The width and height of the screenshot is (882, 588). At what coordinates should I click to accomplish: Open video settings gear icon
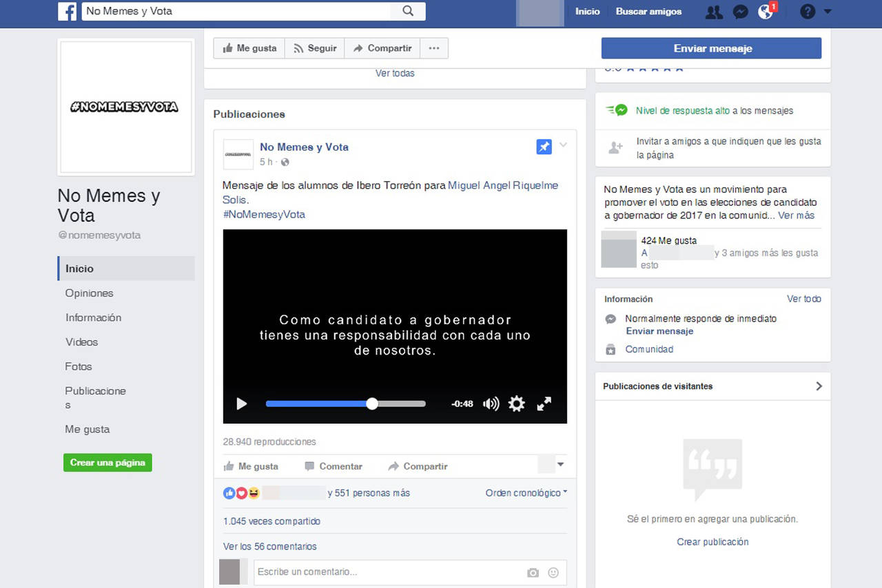[x=516, y=403]
